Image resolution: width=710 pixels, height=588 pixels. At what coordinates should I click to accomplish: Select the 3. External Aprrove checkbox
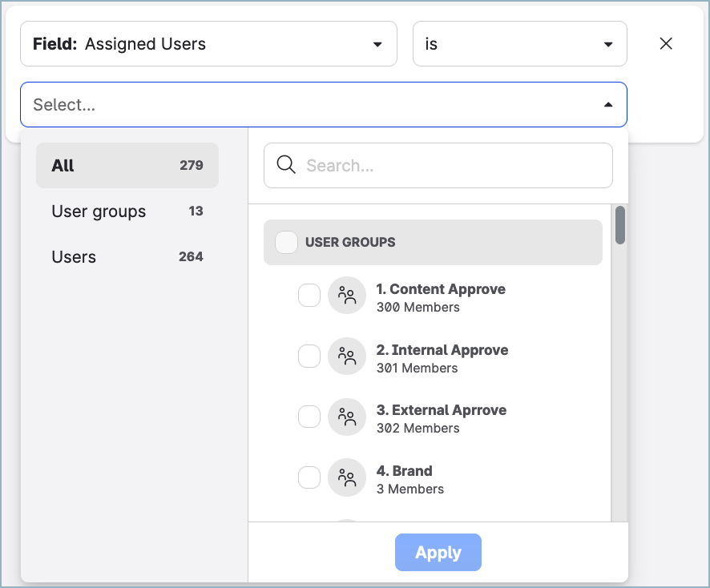click(309, 417)
